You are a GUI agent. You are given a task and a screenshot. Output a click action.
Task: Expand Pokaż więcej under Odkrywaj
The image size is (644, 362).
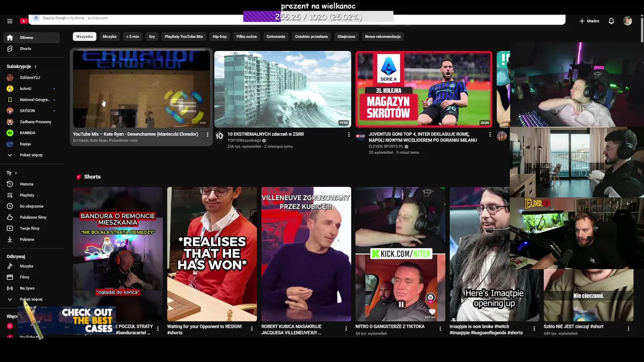(31, 299)
